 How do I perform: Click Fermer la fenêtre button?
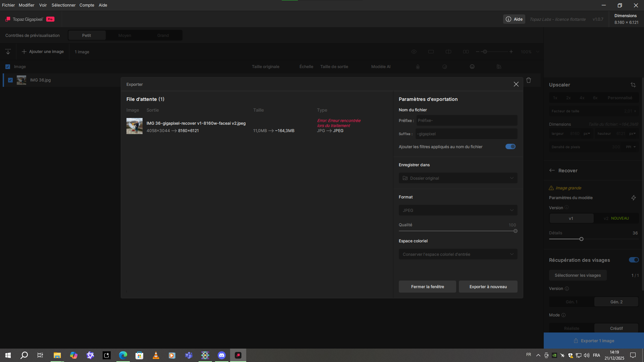427,287
